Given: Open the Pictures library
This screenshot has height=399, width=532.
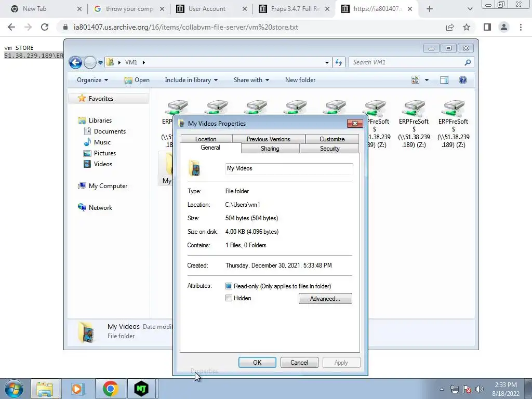Looking at the screenshot, I should point(104,153).
